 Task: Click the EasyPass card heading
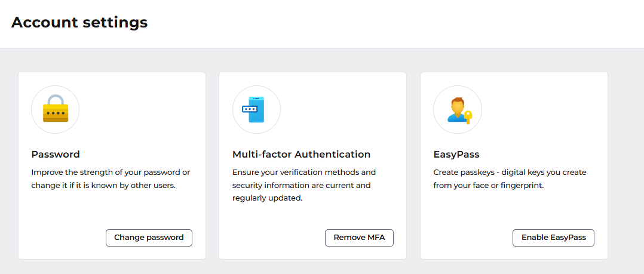(x=456, y=155)
